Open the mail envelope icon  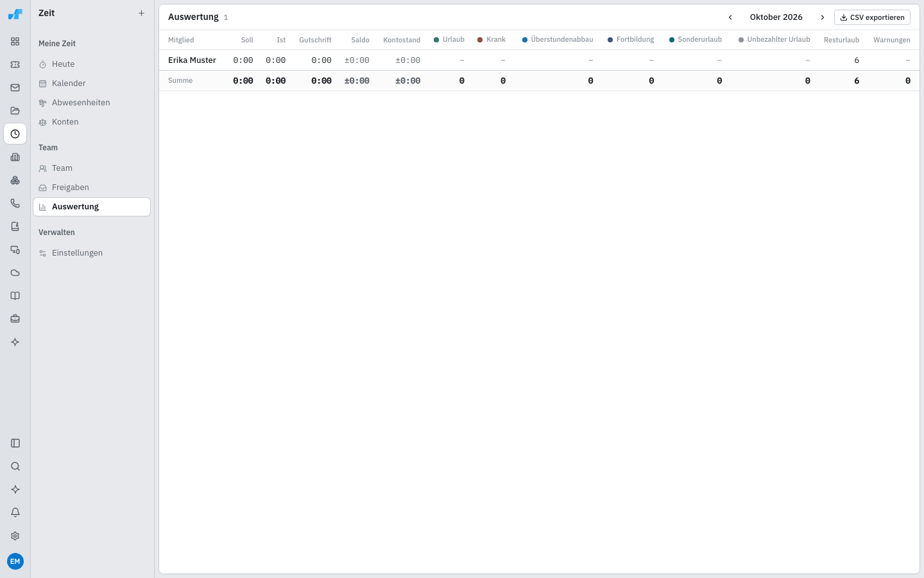[x=15, y=88]
